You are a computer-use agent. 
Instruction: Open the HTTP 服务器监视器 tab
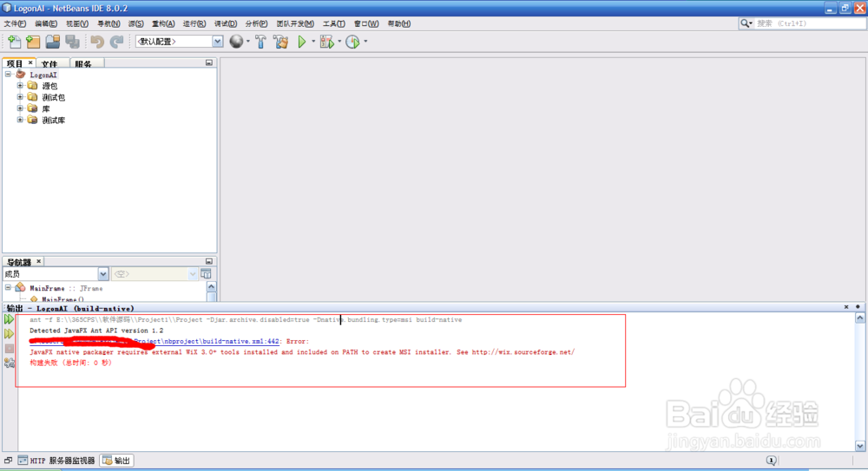coord(56,461)
